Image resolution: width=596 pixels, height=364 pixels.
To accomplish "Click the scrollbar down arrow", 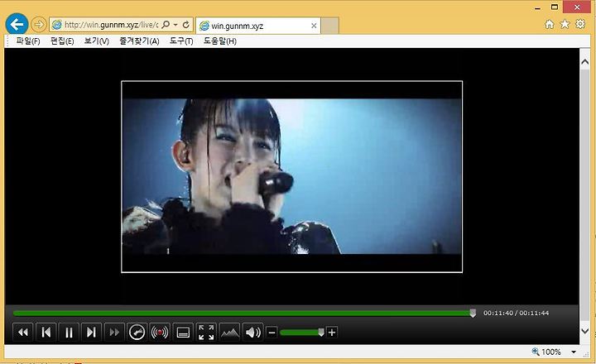I will 585,331.
